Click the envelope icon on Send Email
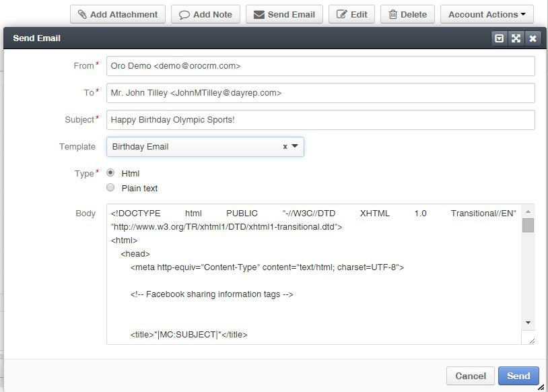The height and width of the screenshot is (392, 548). tap(259, 15)
